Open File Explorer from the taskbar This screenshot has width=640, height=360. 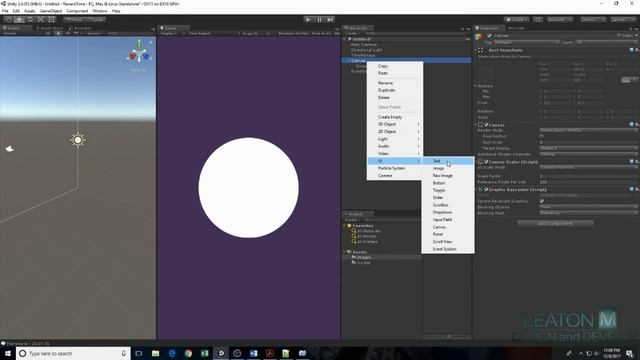[x=156, y=353]
